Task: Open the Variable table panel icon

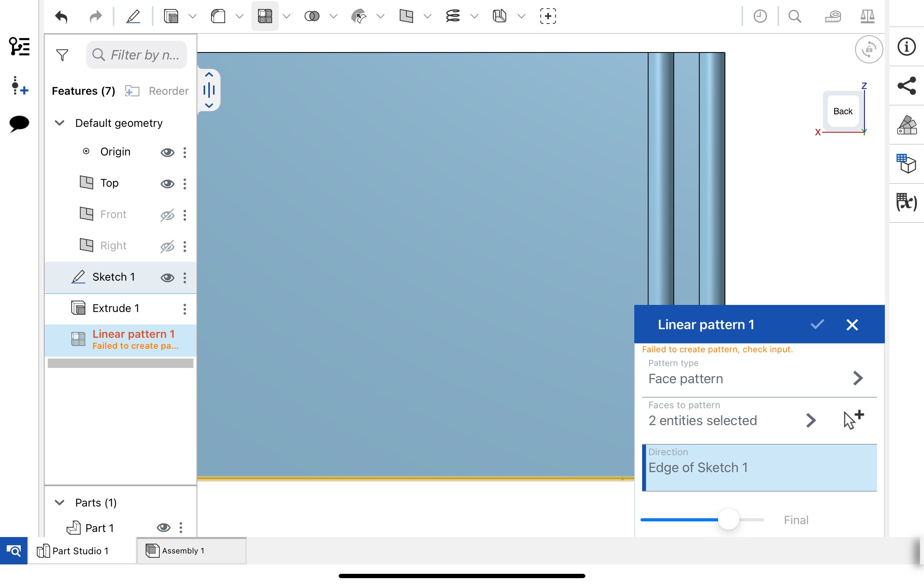Action: coord(906,203)
